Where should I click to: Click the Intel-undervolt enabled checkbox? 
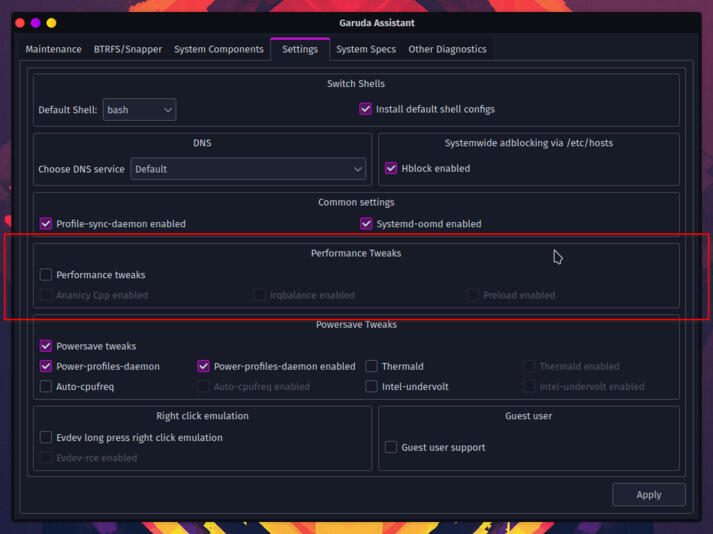coord(528,387)
